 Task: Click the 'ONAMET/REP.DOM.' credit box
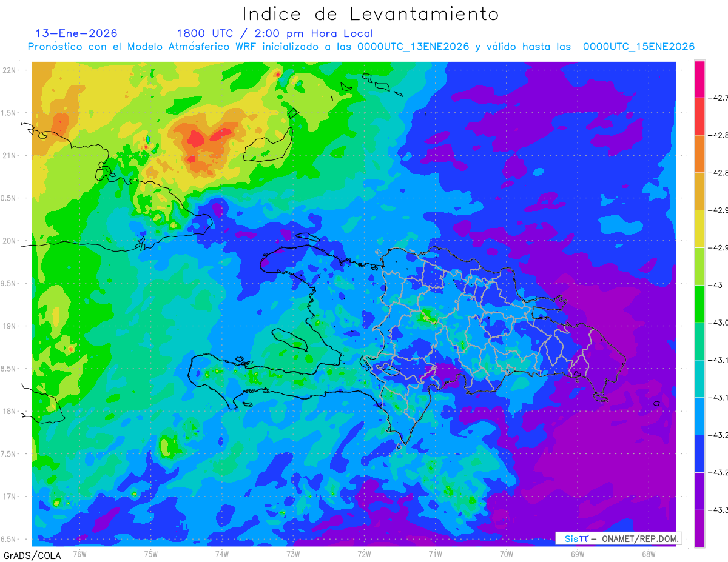pos(619,538)
